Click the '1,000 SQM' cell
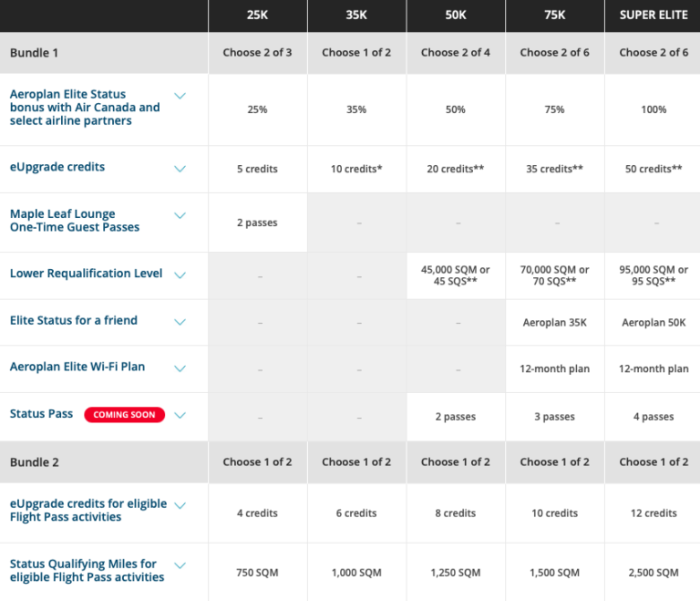 356,573
